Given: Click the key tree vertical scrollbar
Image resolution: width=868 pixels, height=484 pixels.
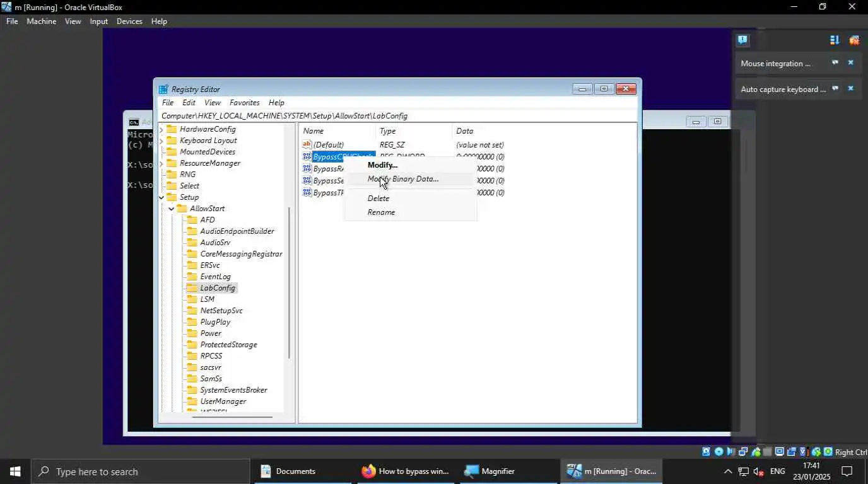Looking at the screenshot, I should pos(289,282).
